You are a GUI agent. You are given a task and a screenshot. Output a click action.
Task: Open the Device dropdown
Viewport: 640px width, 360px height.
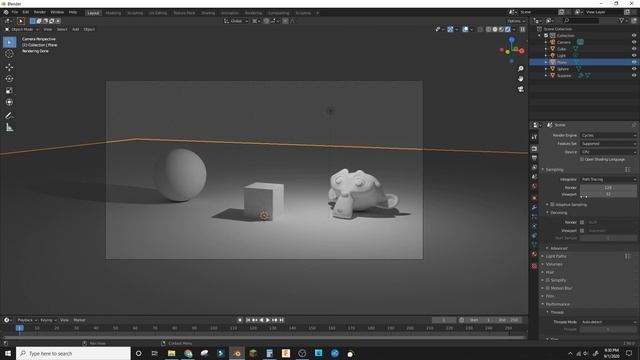608,152
